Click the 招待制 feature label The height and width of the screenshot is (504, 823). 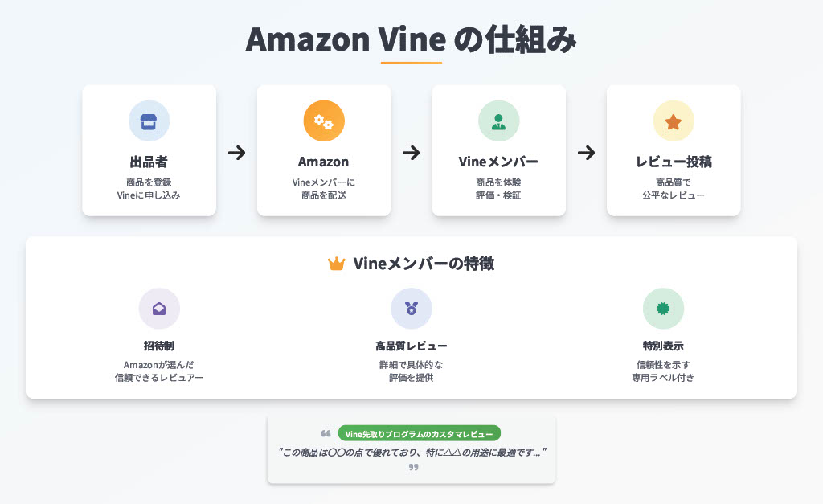(x=159, y=346)
